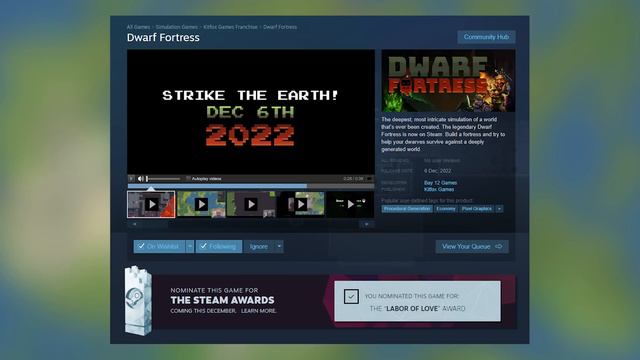Select the Procedural Generation tag
The image size is (640, 360).
(x=407, y=209)
